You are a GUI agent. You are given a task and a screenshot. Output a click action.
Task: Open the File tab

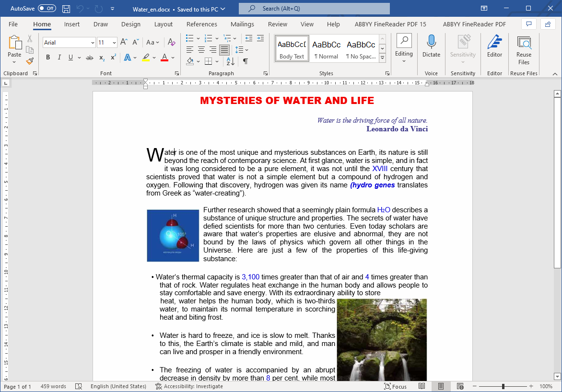pos(13,24)
